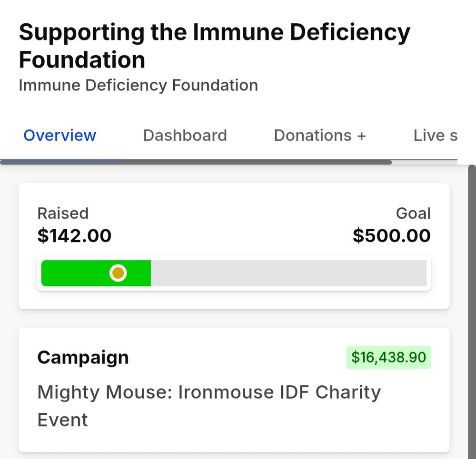Click the Supporting the Immune Deficiency Foundation title

tap(214, 46)
